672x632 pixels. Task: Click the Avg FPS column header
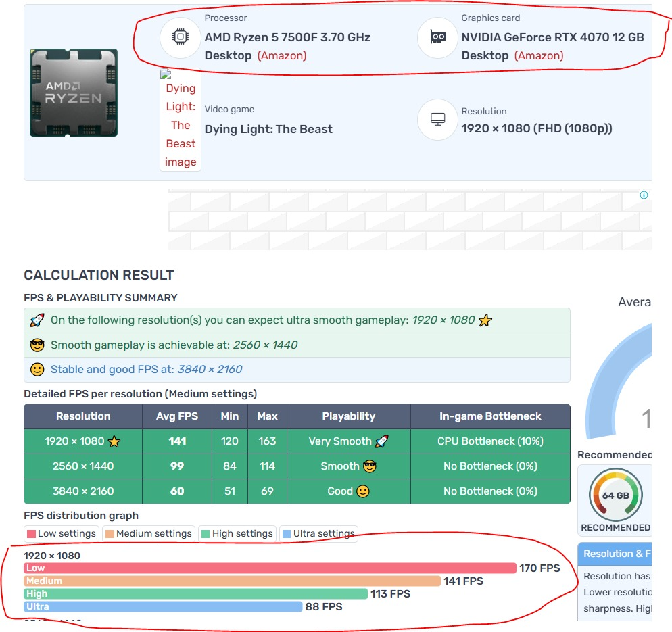177,416
